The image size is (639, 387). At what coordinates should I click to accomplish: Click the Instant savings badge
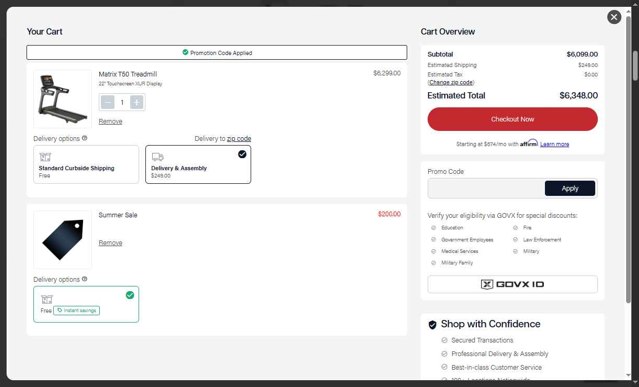pos(77,310)
